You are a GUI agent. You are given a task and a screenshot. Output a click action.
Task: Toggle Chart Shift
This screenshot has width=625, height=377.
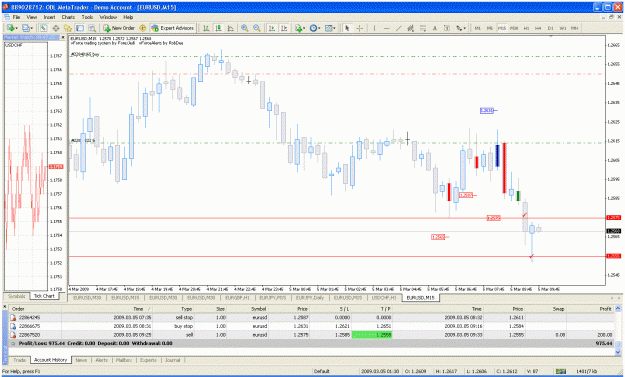pyautogui.click(x=284, y=28)
